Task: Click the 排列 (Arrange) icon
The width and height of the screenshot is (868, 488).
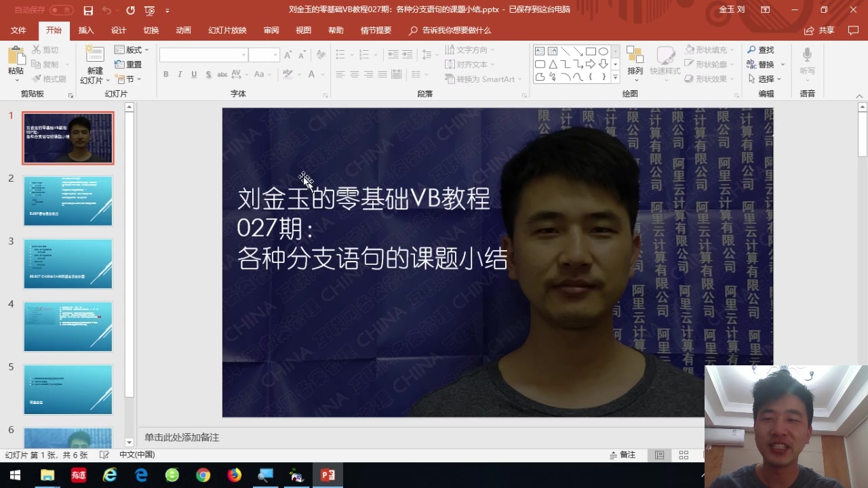Action: point(635,56)
